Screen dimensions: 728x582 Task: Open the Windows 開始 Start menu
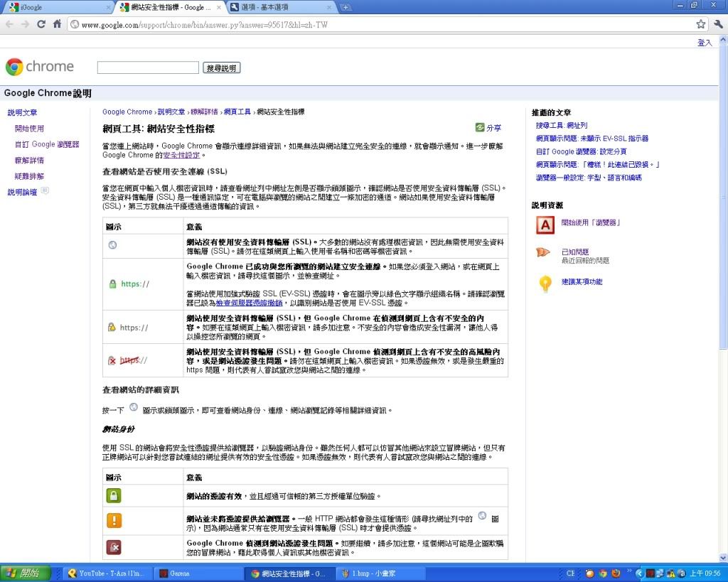point(25,573)
